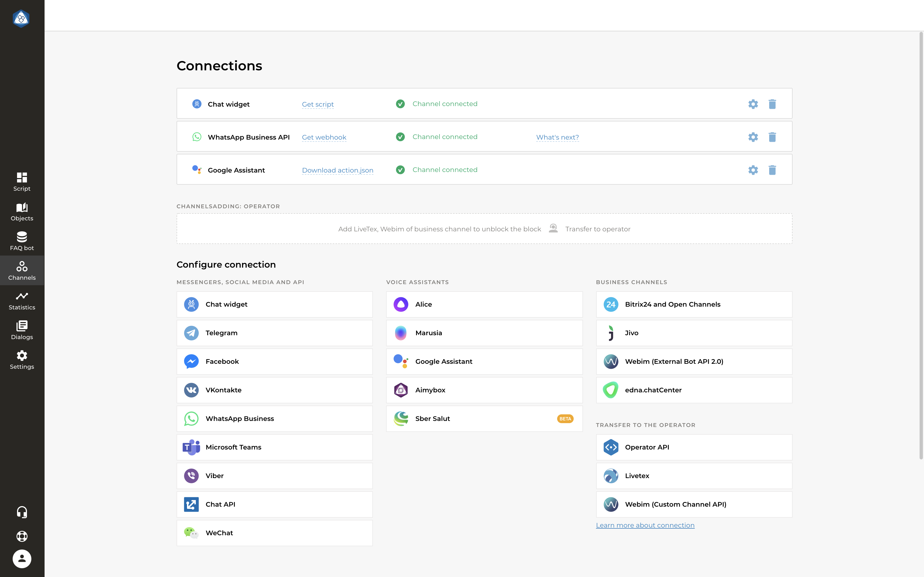Open the What's next? link

(557, 137)
